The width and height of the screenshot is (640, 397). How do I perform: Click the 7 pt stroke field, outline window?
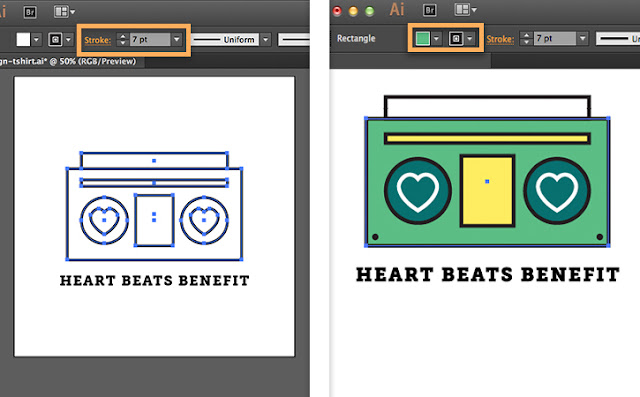tap(150, 40)
